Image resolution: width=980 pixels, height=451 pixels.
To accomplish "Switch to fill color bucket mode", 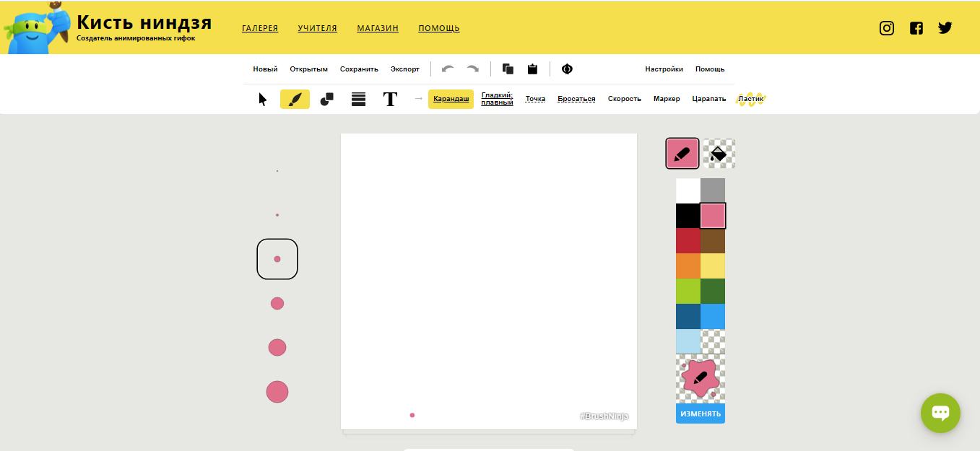I will coord(719,154).
